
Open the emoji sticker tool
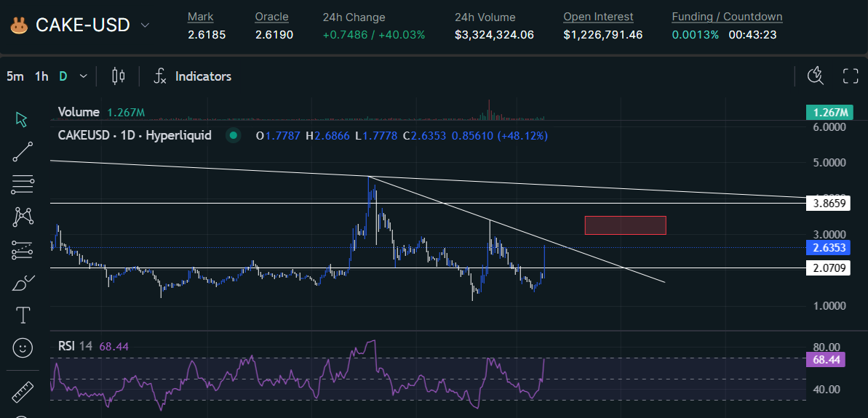pos(22,348)
